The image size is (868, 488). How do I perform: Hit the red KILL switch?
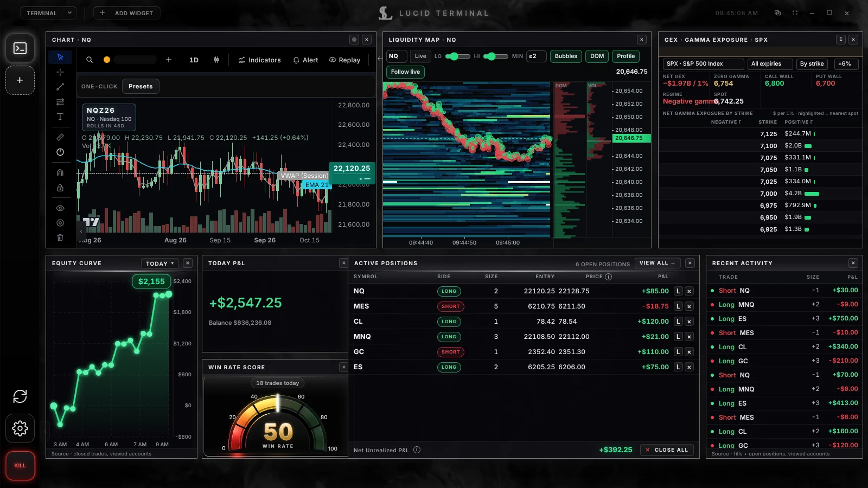pyautogui.click(x=20, y=465)
